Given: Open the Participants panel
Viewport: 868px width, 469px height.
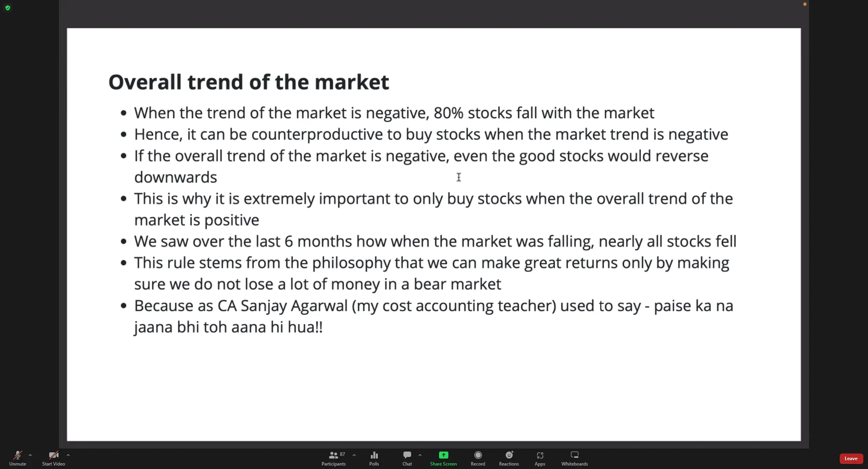Looking at the screenshot, I should tap(333, 458).
